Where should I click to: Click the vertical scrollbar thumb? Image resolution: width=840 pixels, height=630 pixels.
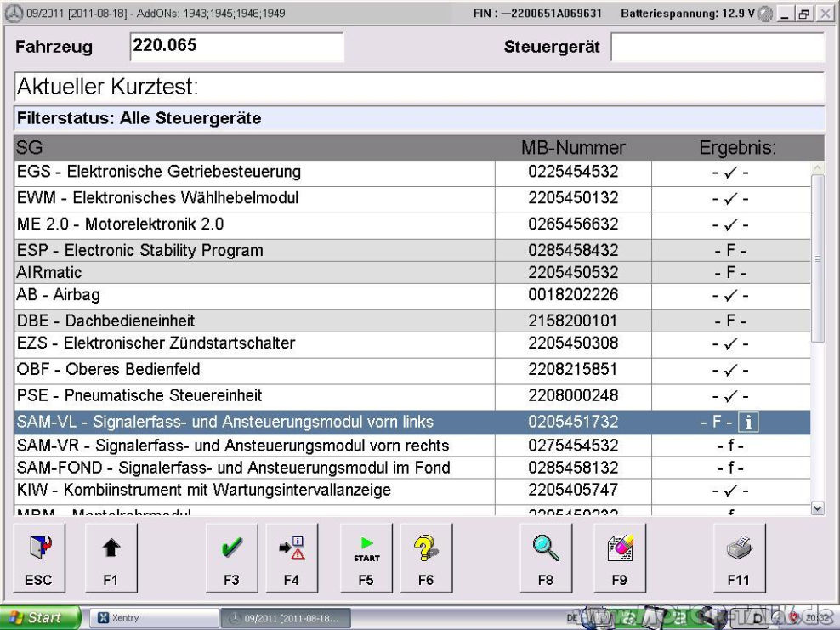click(818, 258)
